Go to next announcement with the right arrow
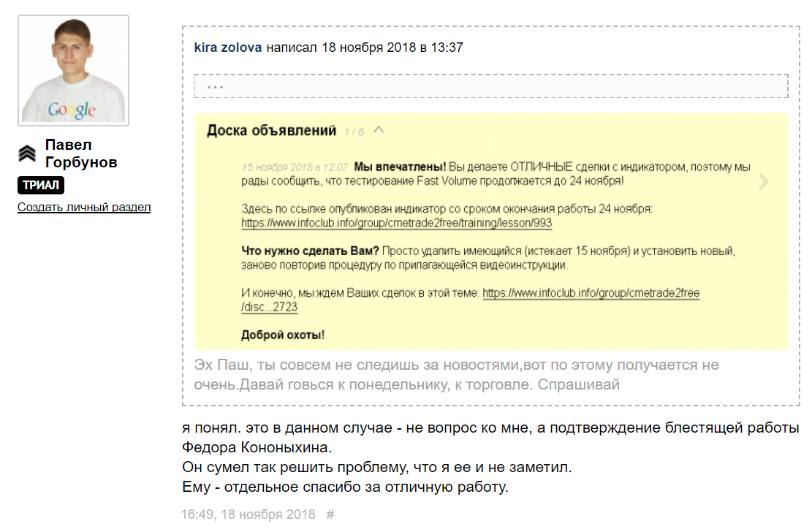The height and width of the screenshot is (532, 812). pyautogui.click(x=764, y=182)
